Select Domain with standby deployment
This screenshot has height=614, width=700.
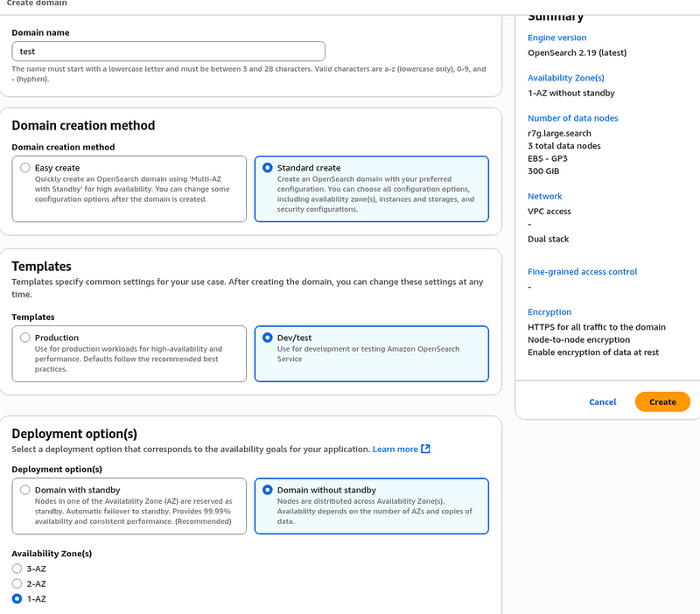[x=25, y=490]
